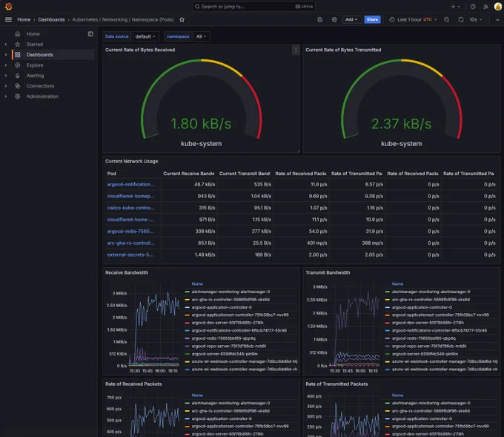
Task: Toggle alertmanager series in Receive Bandwidth legend
Action: coord(231,292)
